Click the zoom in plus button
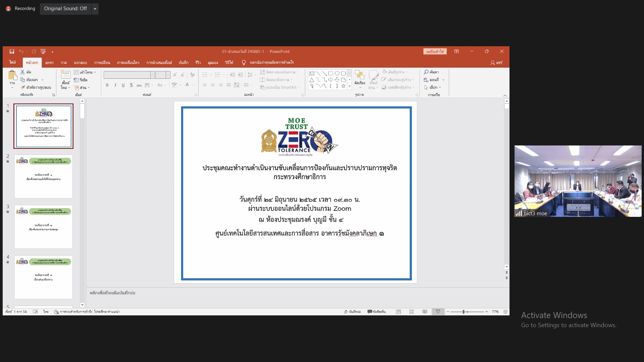This screenshot has height=362, width=644. (487, 312)
